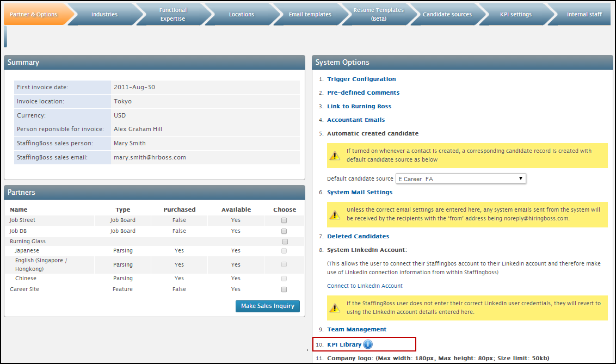The width and height of the screenshot is (616, 364).
Task: Tick the Japanese parsing checkbox
Action: (284, 250)
